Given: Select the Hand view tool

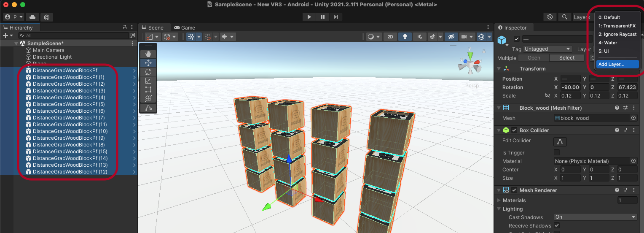Looking at the screenshot, I should click(x=148, y=54).
